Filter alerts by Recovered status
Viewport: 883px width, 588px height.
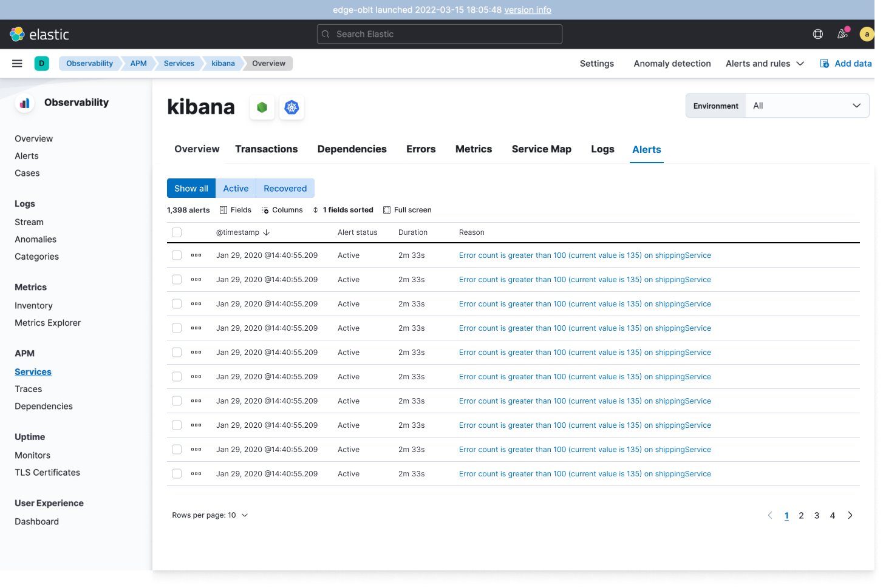285,189
